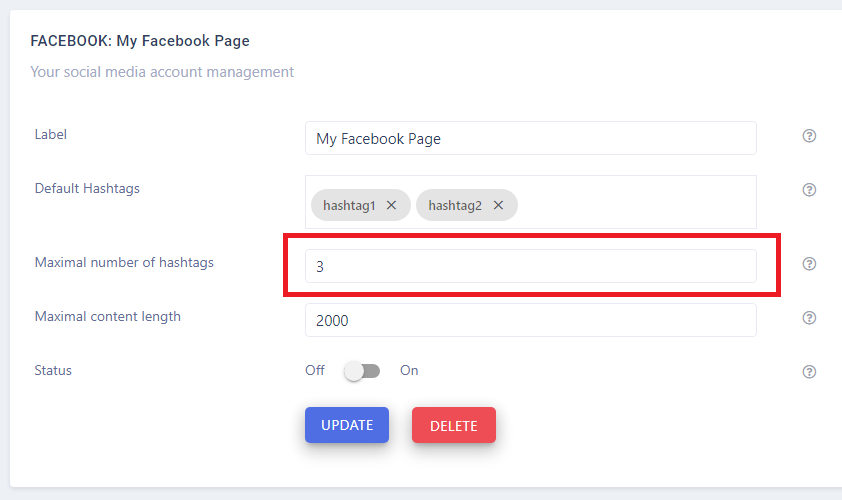Image resolution: width=842 pixels, height=500 pixels.
Task: Toggle the Status switch on
Action: click(362, 371)
